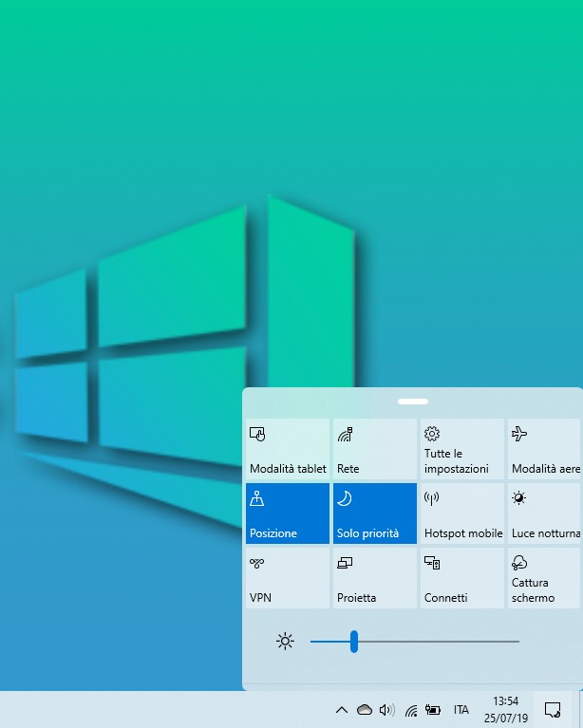The image size is (583, 728).
Task: Open the Connetti wireless devices tile
Action: coord(462,578)
